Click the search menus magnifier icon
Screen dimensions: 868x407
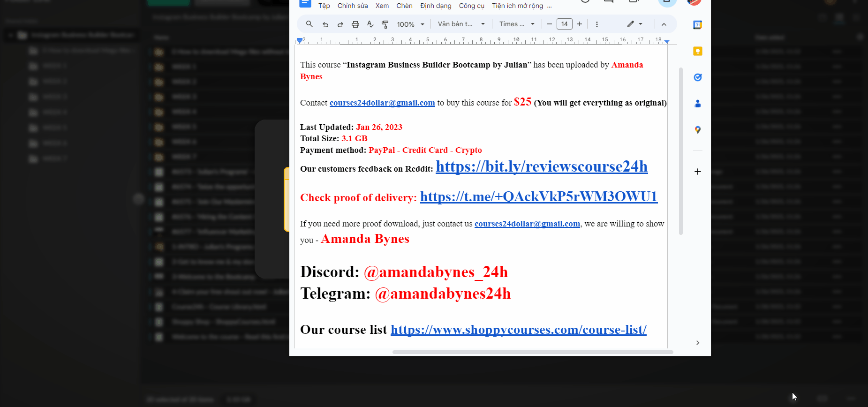tap(309, 24)
